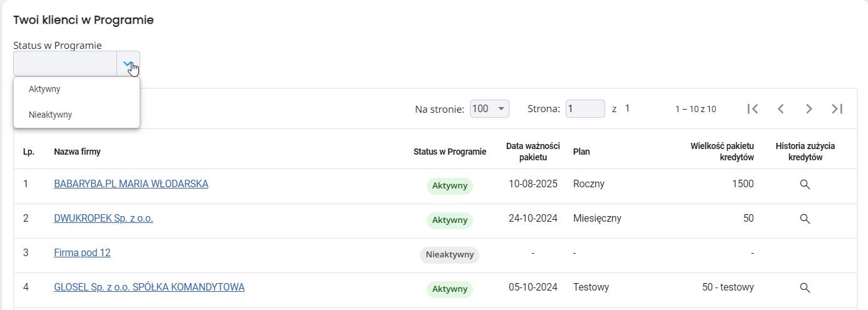Go to first page icon
Viewport: 868px width, 310px height.
tap(753, 109)
